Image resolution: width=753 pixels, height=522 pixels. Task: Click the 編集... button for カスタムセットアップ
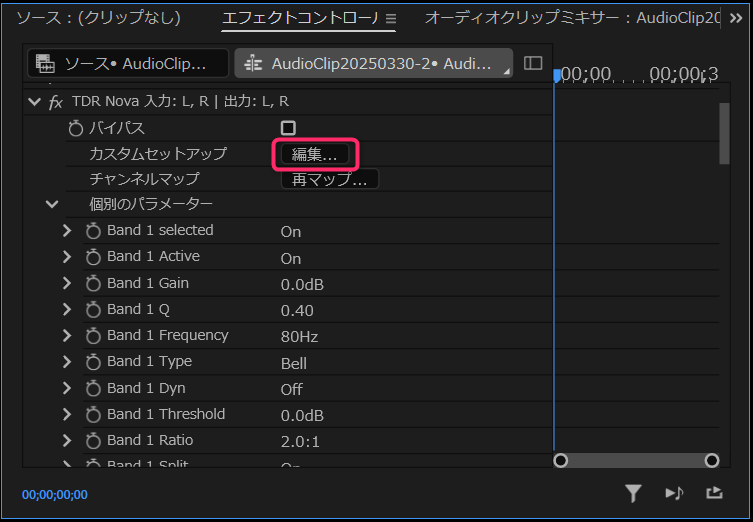315,154
